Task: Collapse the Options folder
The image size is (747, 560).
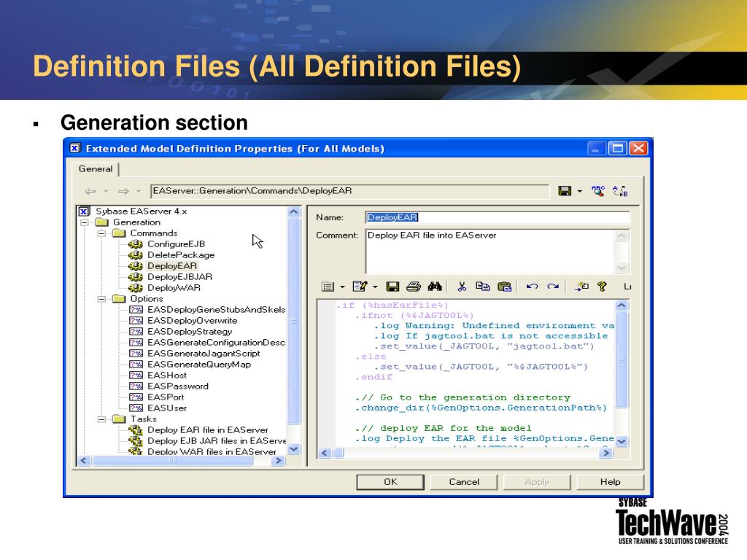Action: point(101,299)
